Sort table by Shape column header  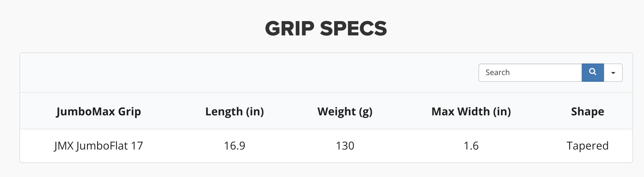point(588,111)
